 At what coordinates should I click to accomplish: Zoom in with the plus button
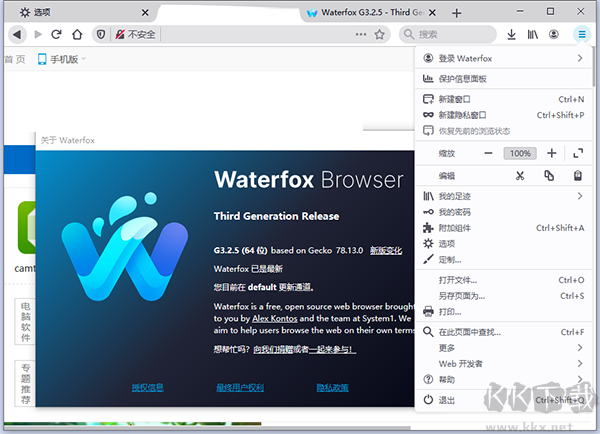tap(551, 153)
